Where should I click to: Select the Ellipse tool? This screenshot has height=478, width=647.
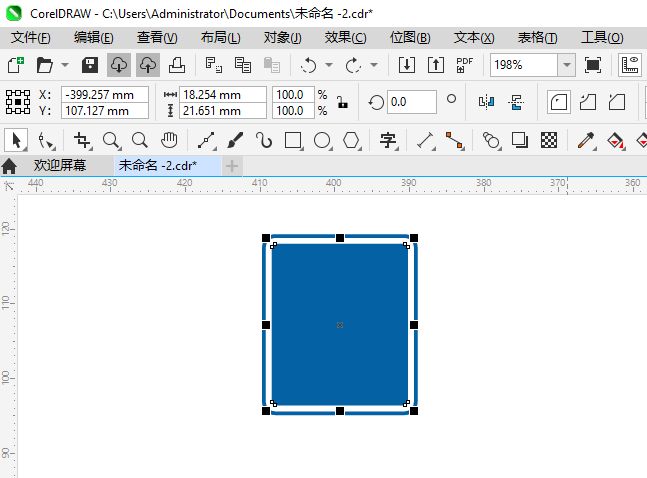pyautogui.click(x=322, y=140)
